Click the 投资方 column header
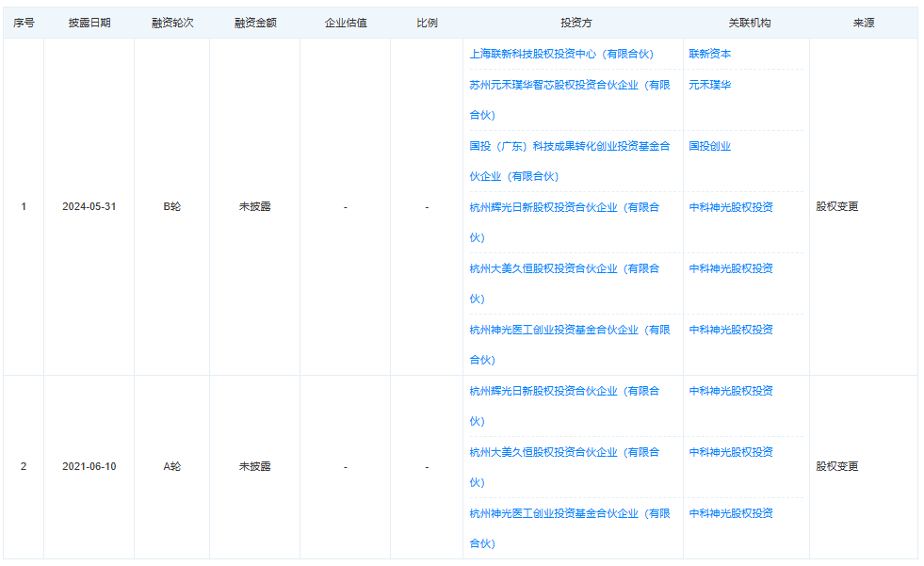Image resolution: width=924 pixels, height=566 pixels. [x=575, y=23]
